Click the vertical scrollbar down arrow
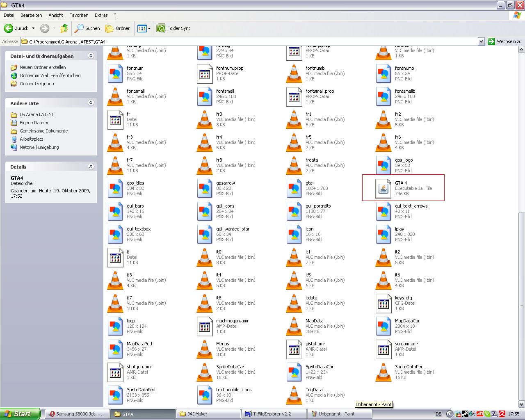The image size is (525, 420). pyautogui.click(x=522, y=404)
